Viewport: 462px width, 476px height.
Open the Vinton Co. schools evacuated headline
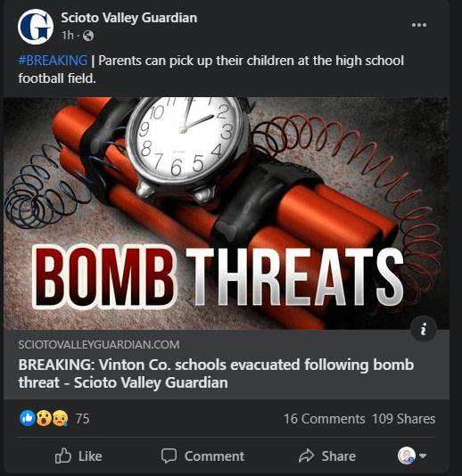tap(216, 373)
